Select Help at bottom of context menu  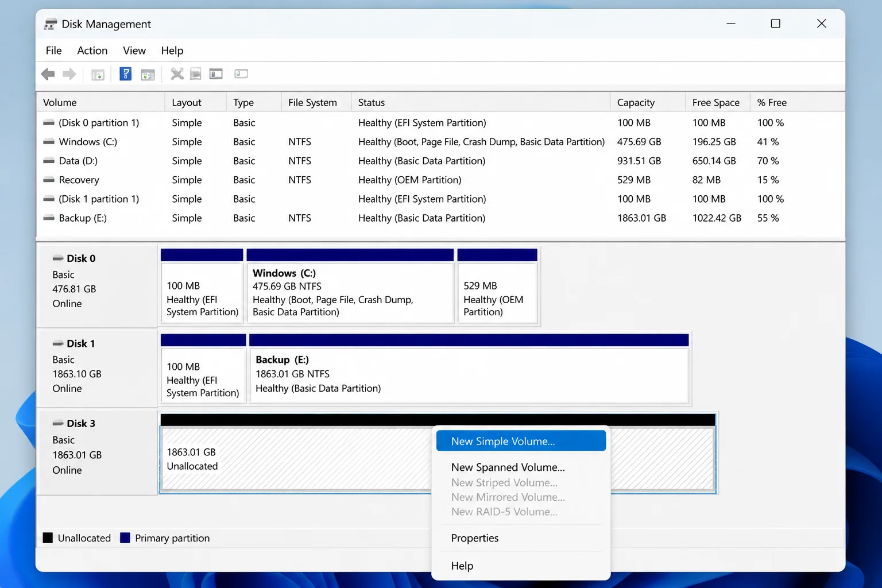pos(521,566)
